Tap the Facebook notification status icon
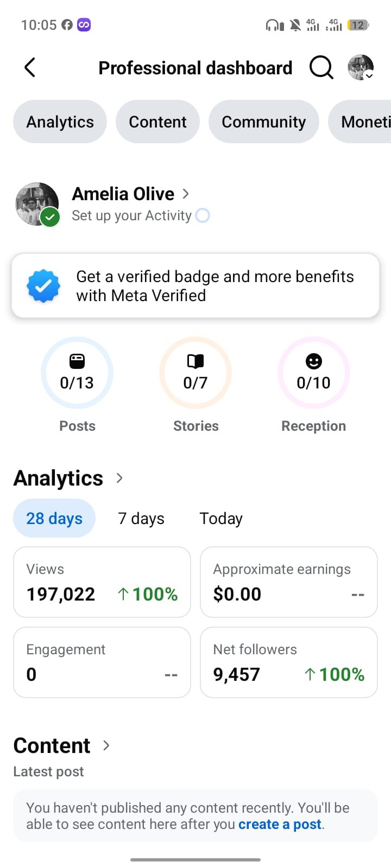 click(x=67, y=25)
